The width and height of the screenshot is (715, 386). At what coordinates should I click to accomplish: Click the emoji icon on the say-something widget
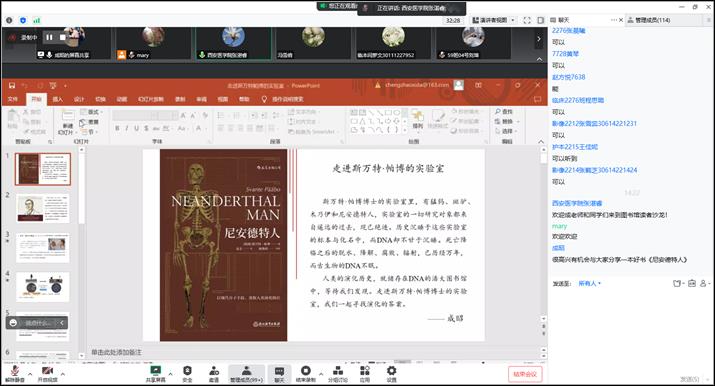click(13, 323)
